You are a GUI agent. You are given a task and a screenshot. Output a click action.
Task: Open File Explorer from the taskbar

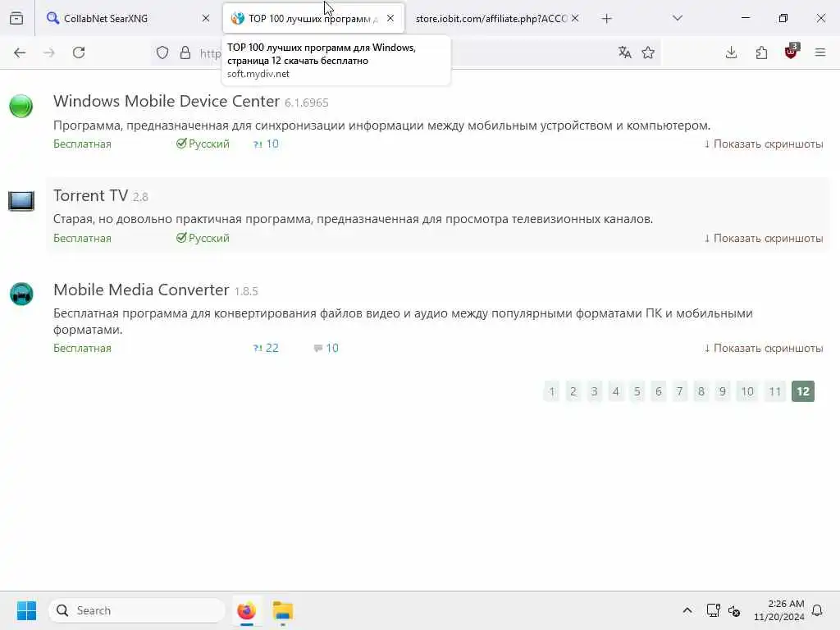(x=283, y=610)
